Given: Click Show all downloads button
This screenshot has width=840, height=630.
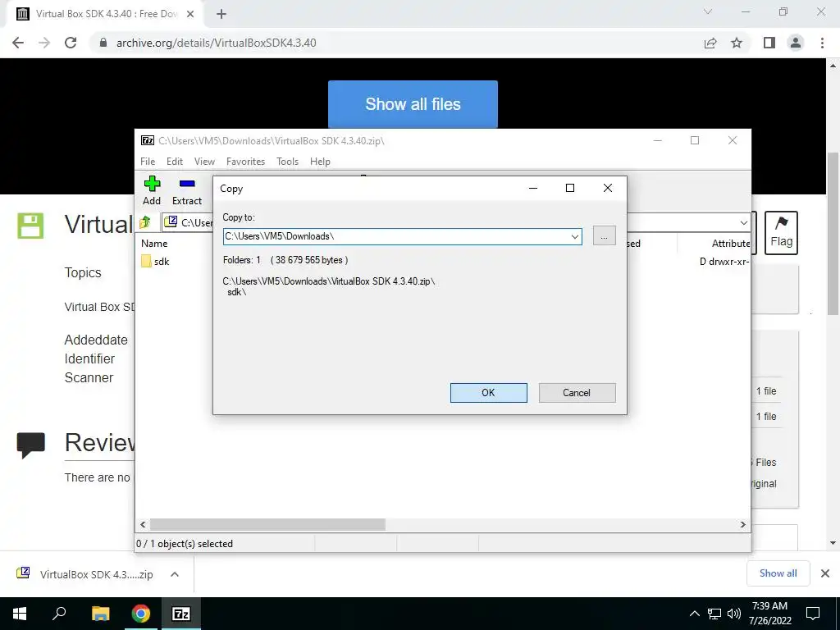Looking at the screenshot, I should coord(778,573).
